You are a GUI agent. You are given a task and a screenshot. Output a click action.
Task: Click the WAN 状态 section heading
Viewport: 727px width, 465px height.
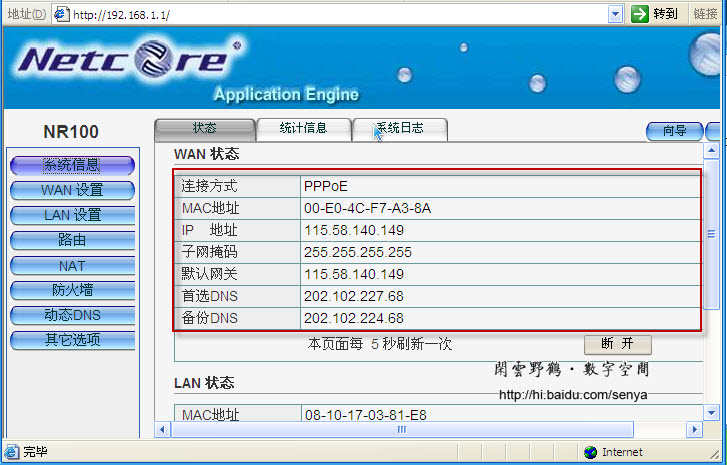pos(206,154)
